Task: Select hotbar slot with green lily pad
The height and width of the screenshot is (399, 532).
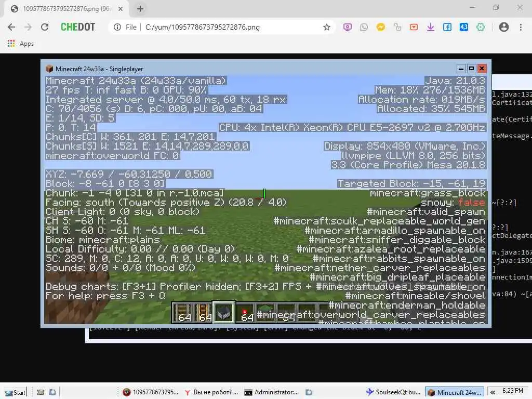Action: tap(265, 312)
